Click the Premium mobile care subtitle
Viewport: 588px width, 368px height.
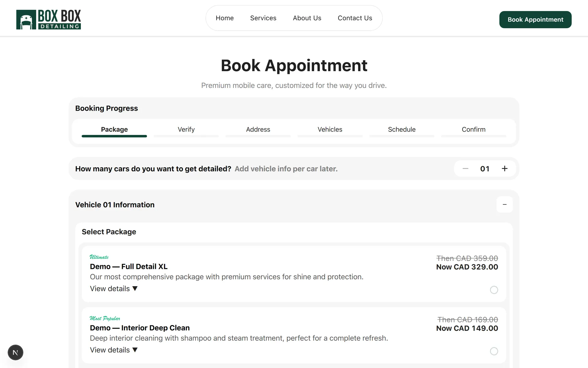(294, 85)
